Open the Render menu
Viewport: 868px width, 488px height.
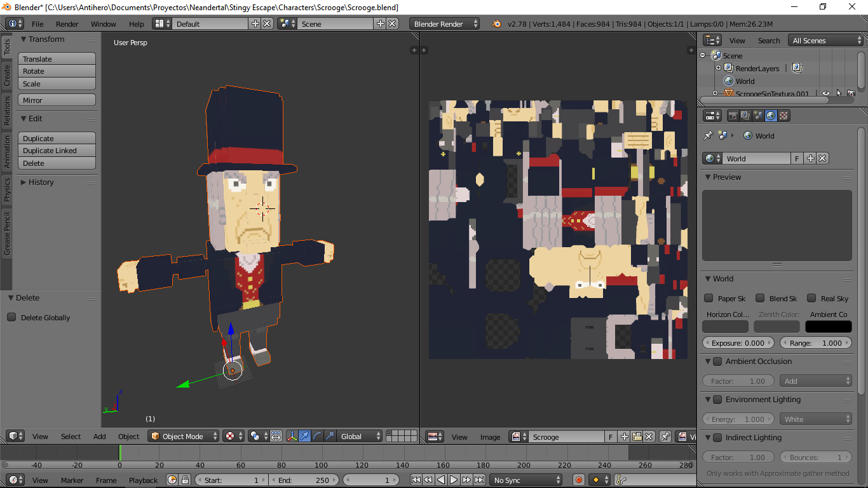(x=67, y=24)
